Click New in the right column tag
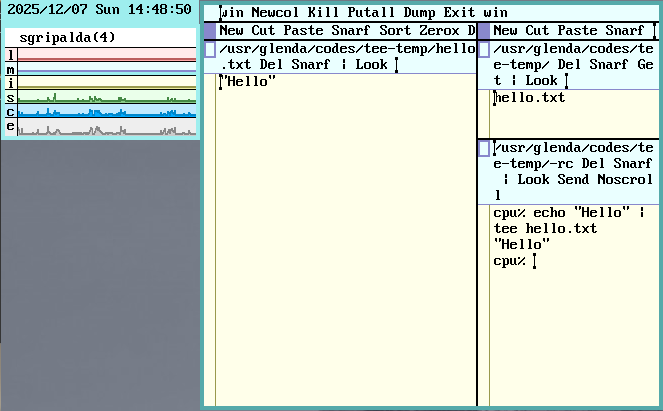Screen dimensions: 663x411 pos(505,30)
